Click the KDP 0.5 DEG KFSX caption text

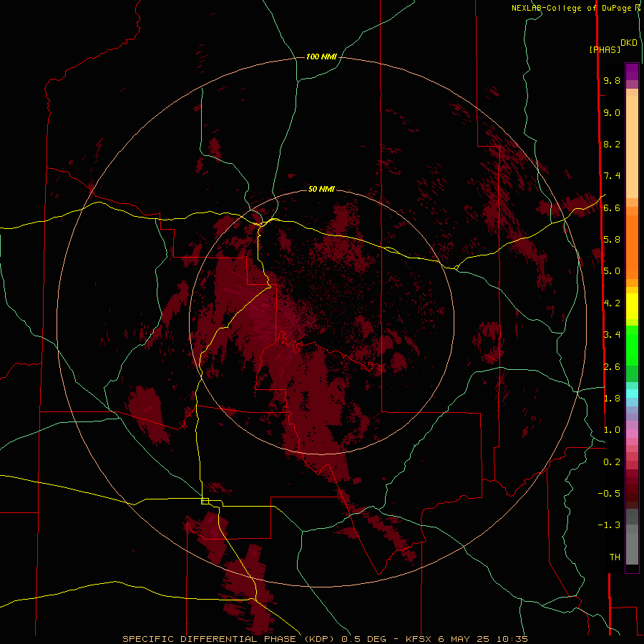pyautogui.click(x=325, y=639)
